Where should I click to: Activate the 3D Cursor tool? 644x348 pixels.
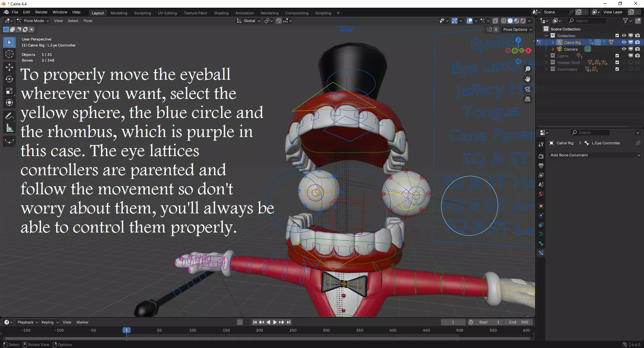[x=9, y=54]
